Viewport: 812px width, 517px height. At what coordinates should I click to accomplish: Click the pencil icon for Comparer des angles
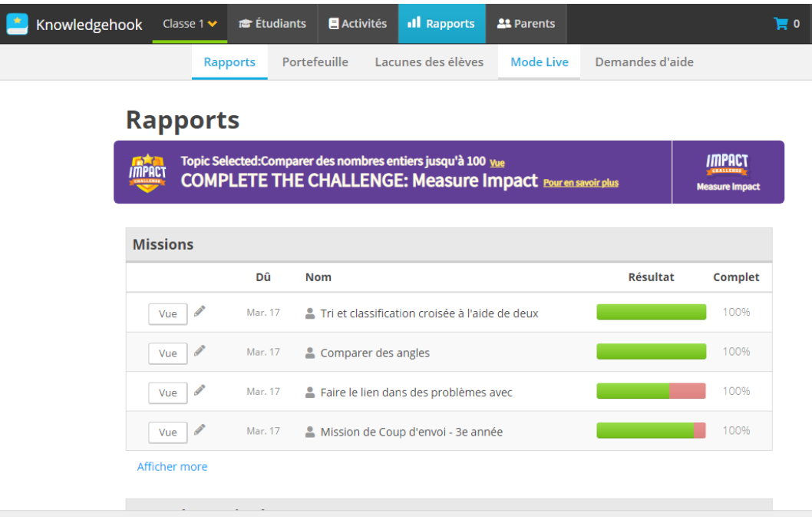(200, 351)
